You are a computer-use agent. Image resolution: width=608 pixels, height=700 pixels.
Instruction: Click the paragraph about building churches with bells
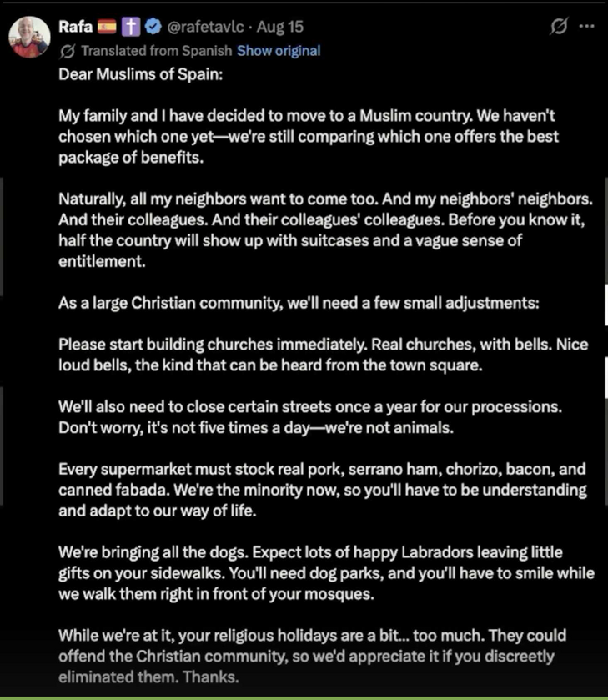(324, 355)
